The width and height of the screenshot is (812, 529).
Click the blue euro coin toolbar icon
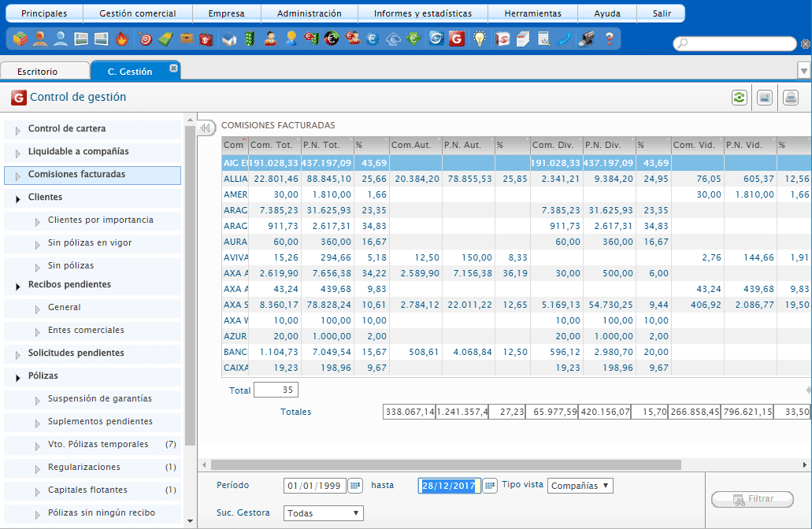tap(373, 39)
